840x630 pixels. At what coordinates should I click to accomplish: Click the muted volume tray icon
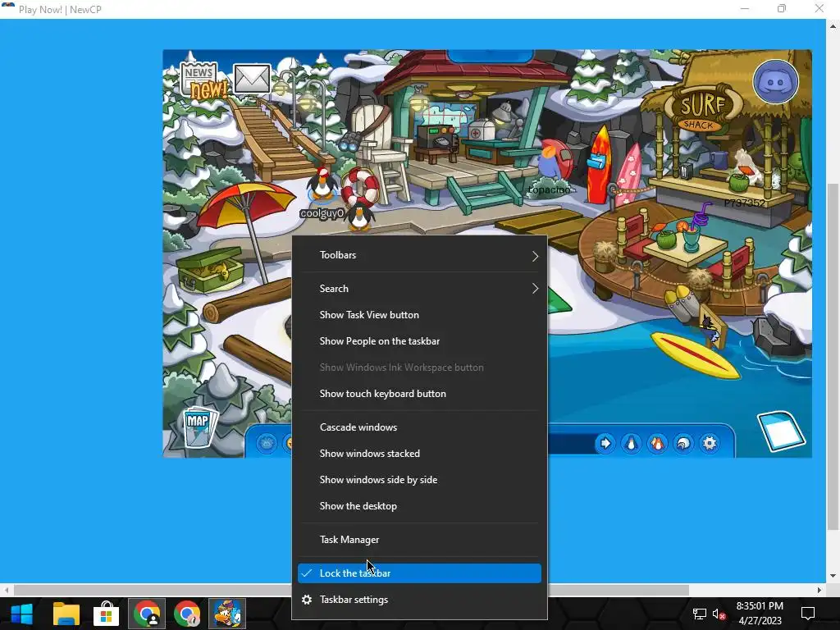(x=719, y=614)
